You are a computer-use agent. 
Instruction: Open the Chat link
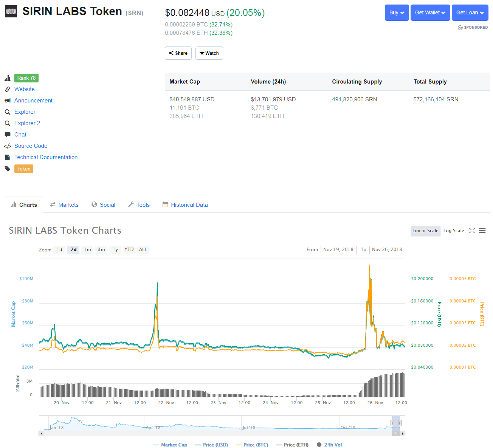pyautogui.click(x=20, y=135)
